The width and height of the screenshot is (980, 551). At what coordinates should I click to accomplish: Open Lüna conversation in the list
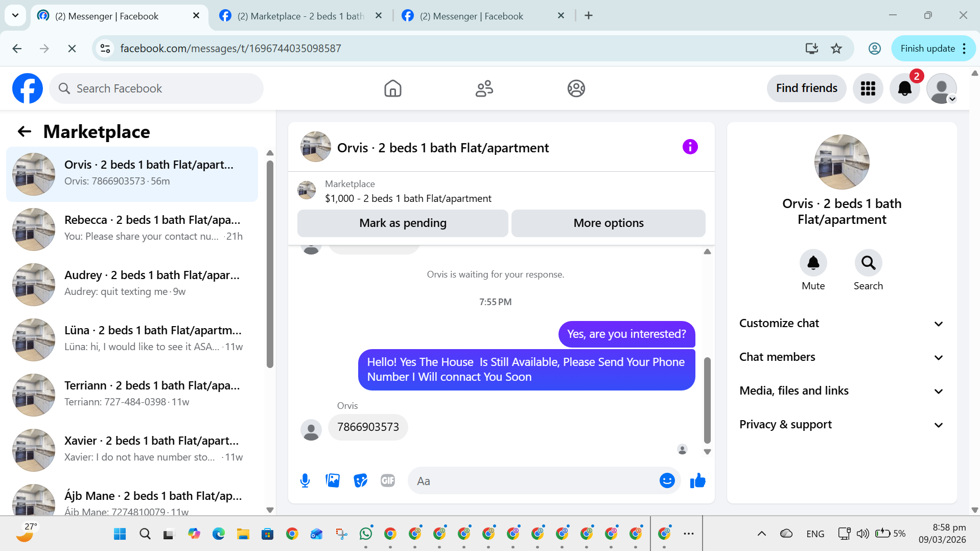click(x=132, y=339)
